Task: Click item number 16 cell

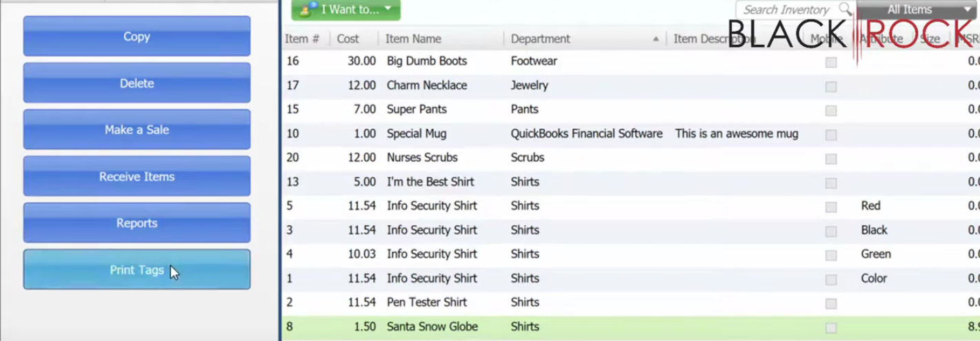Action: pos(292,61)
